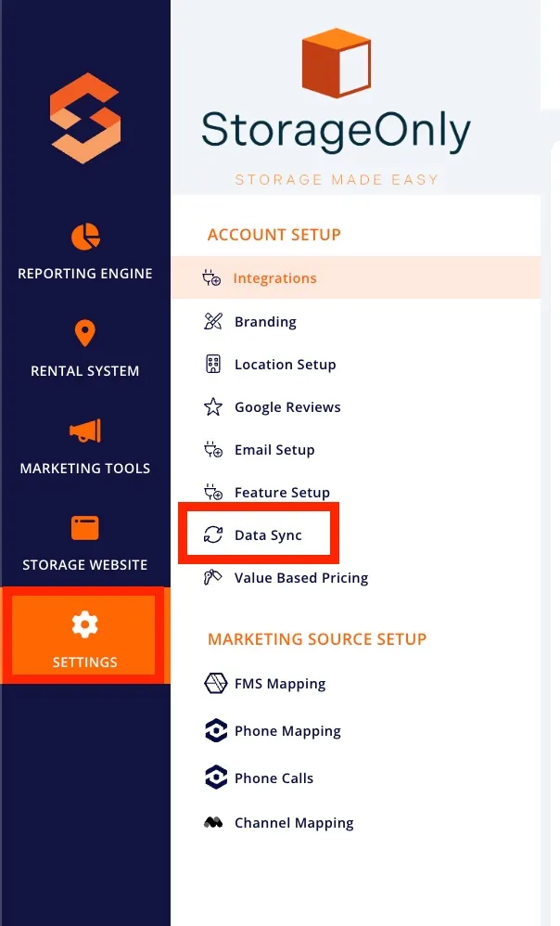Open Feature Setup page
This screenshot has width=560, height=926.
click(x=282, y=493)
